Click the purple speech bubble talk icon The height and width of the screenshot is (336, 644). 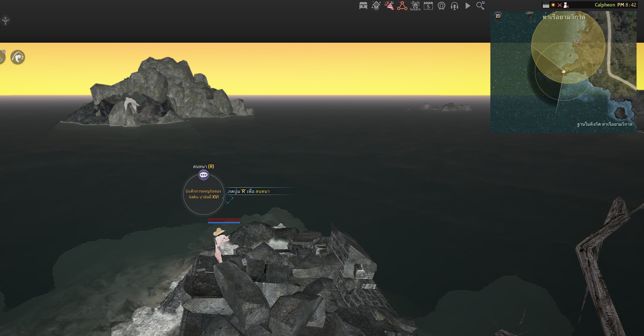203,175
